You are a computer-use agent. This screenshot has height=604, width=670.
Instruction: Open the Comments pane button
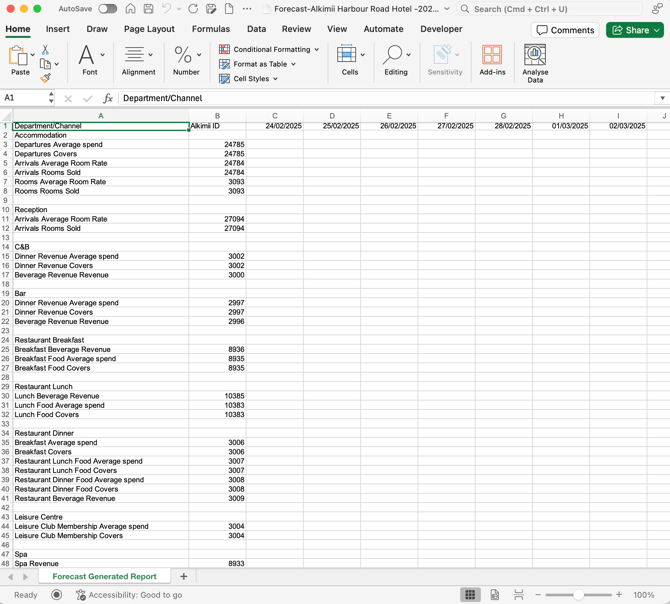click(x=565, y=30)
